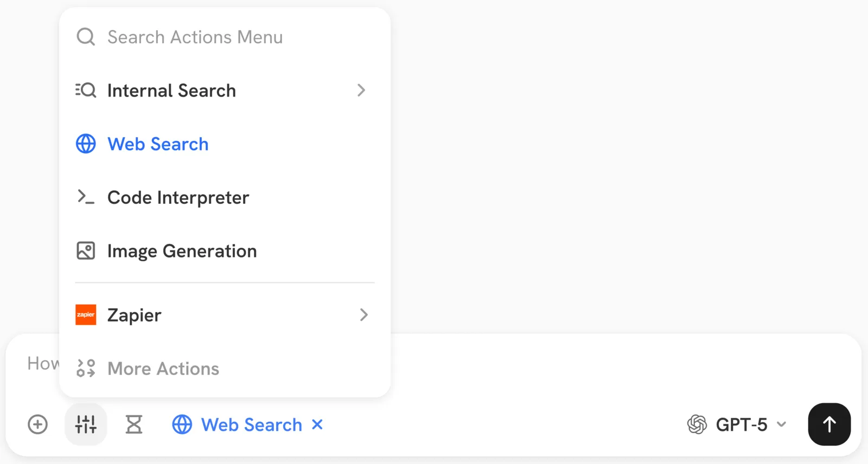The width and height of the screenshot is (868, 464).
Task: Toggle Web Search in the actions menu
Action: click(225, 144)
